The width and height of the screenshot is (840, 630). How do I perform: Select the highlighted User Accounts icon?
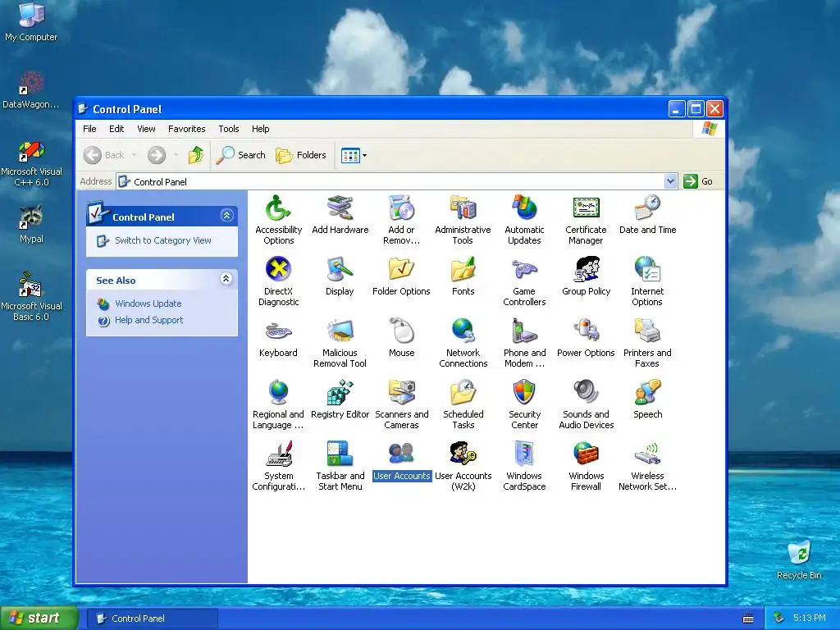401,454
